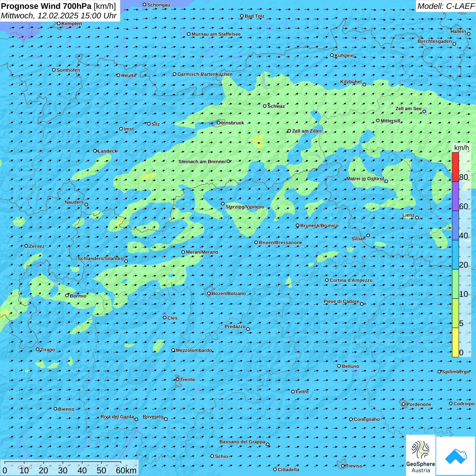Screen dimensions: 476x476
Task: Click the 'Meran/Merano' label
Action: [x=202, y=252]
